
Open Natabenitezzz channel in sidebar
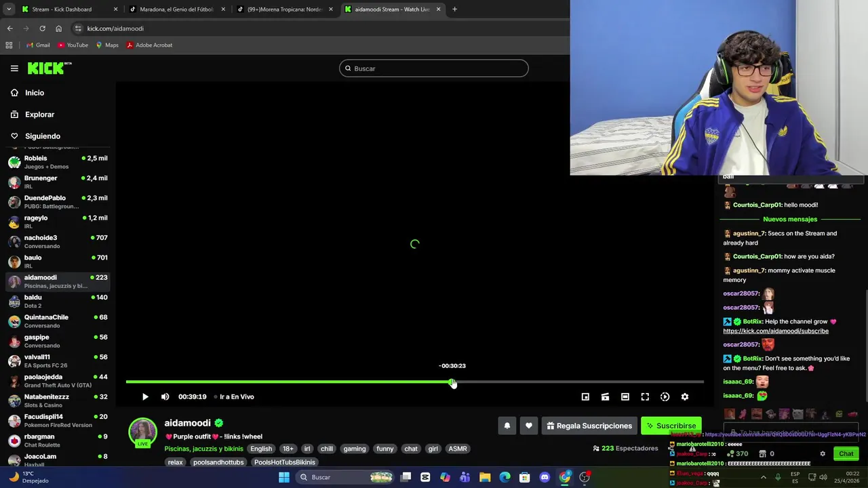pos(58,401)
